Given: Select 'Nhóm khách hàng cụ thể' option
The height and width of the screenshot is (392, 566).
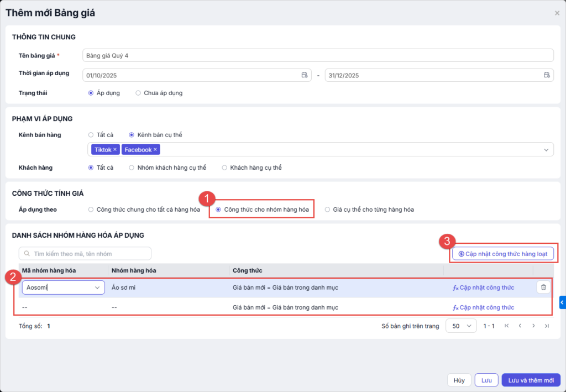Looking at the screenshot, I should [132, 168].
